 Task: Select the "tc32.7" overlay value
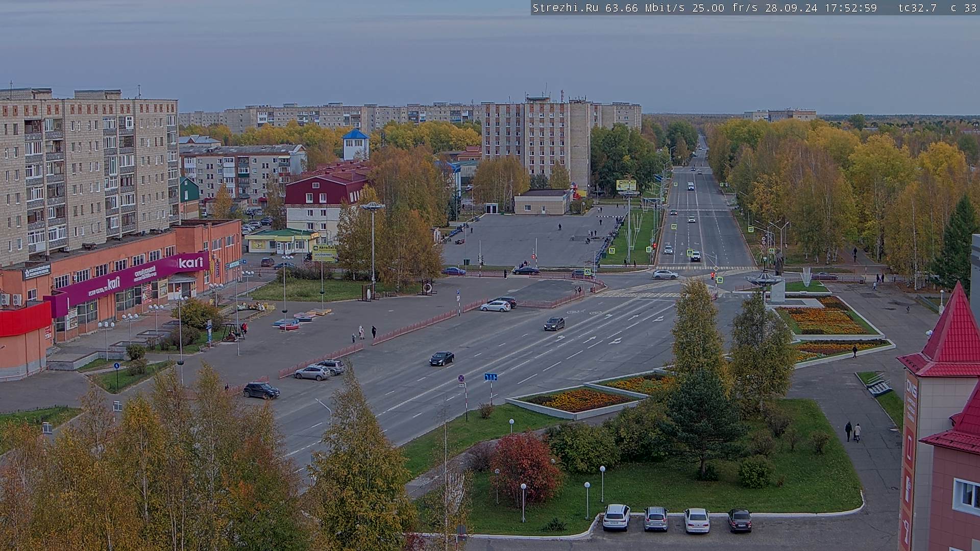point(917,8)
